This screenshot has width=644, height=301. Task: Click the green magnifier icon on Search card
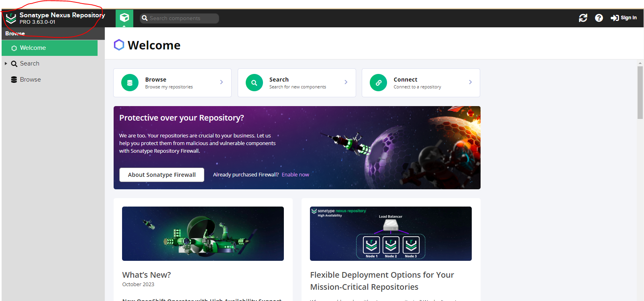click(x=254, y=83)
